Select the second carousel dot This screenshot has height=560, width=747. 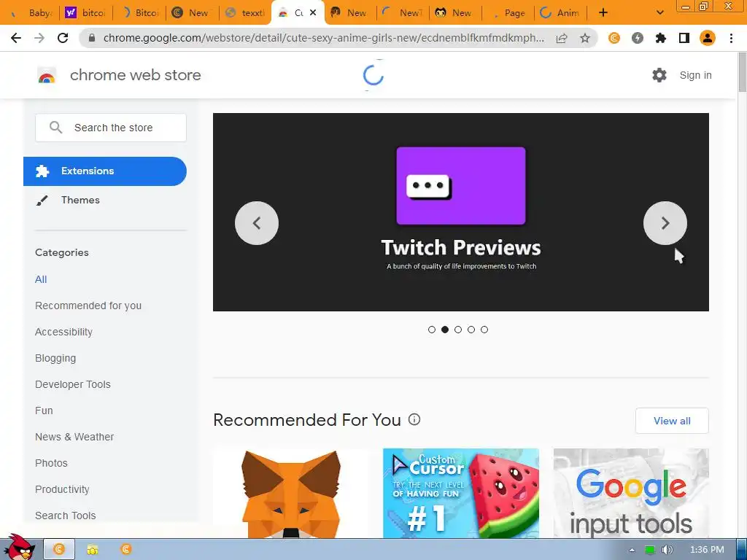pyautogui.click(x=445, y=330)
